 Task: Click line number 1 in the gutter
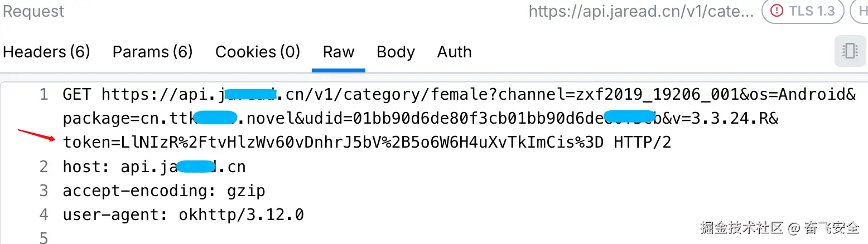click(x=44, y=95)
